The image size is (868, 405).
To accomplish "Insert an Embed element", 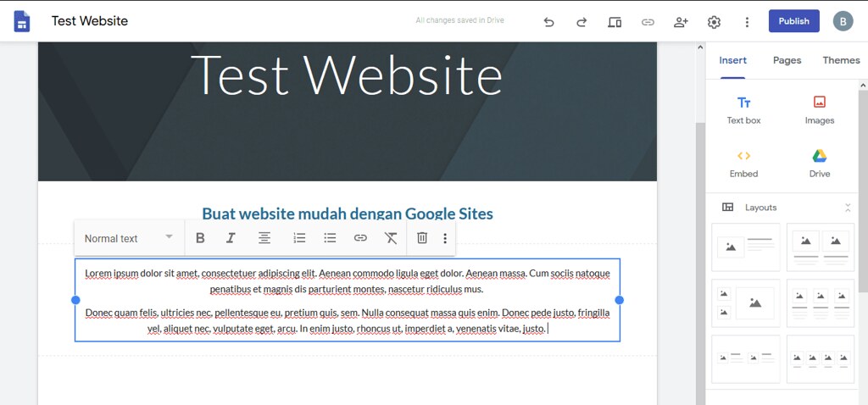I will pyautogui.click(x=743, y=164).
